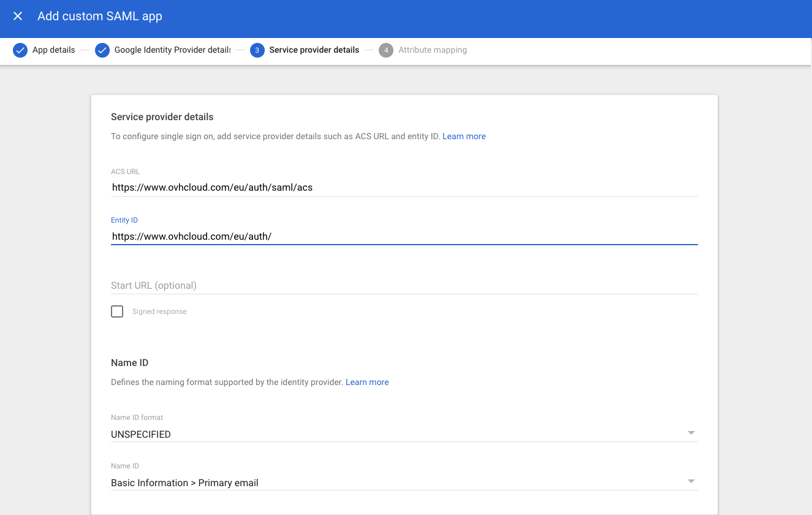
Task: Click the Signed response label text
Action: (x=159, y=311)
